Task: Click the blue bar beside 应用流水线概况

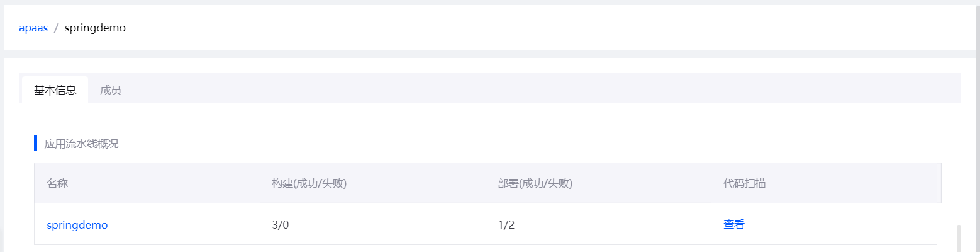Action: pos(36,144)
